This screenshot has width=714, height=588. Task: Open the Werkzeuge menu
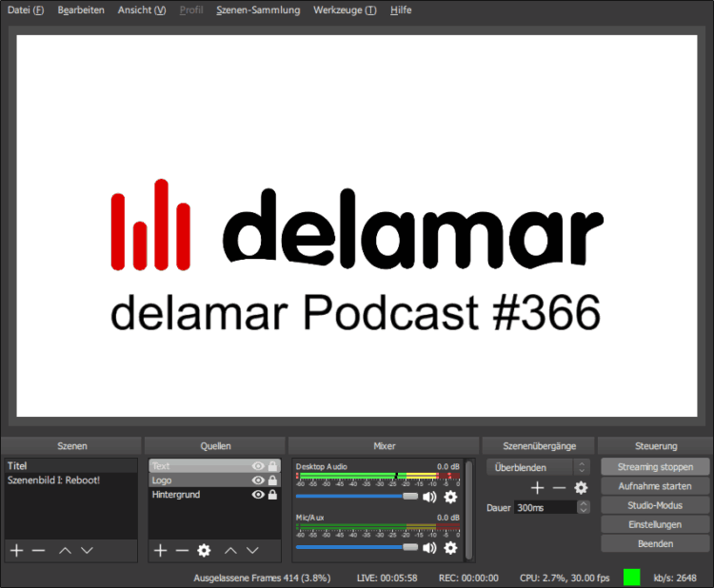tap(346, 10)
